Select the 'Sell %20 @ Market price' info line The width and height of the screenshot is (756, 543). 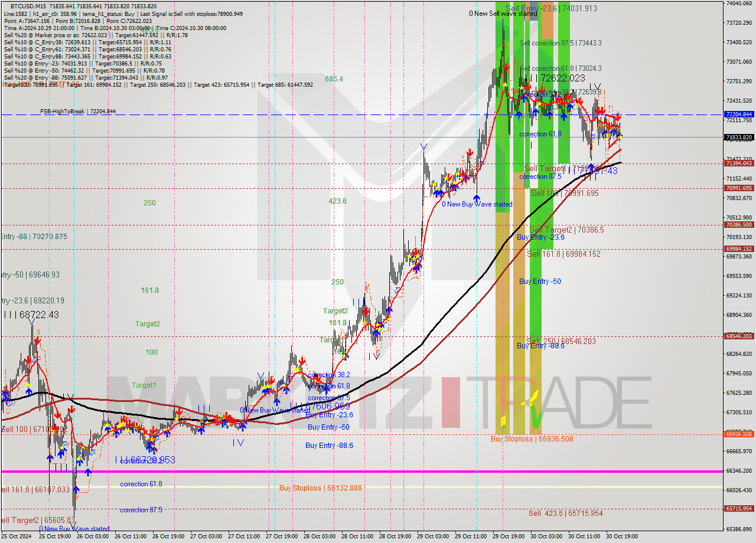tap(96, 35)
